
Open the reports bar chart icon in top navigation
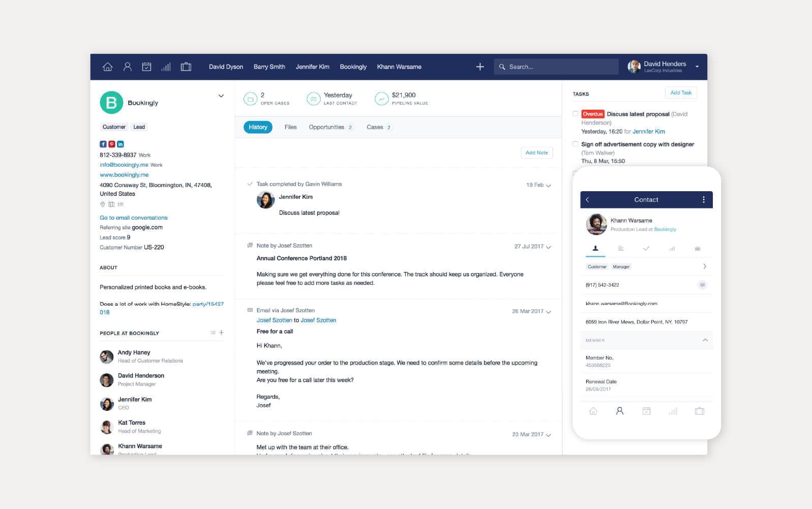166,67
